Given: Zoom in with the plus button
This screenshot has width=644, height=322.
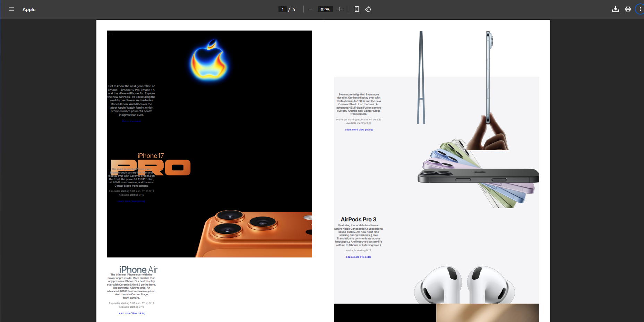Looking at the screenshot, I should 340,9.
